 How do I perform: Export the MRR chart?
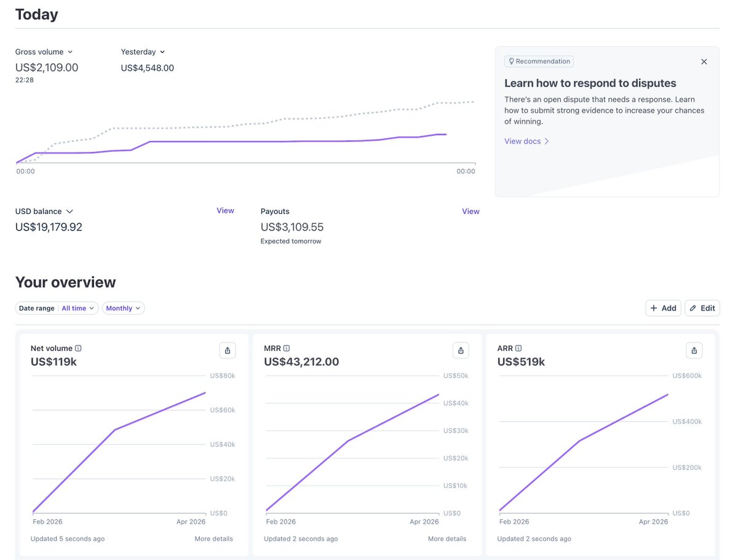coord(461,350)
